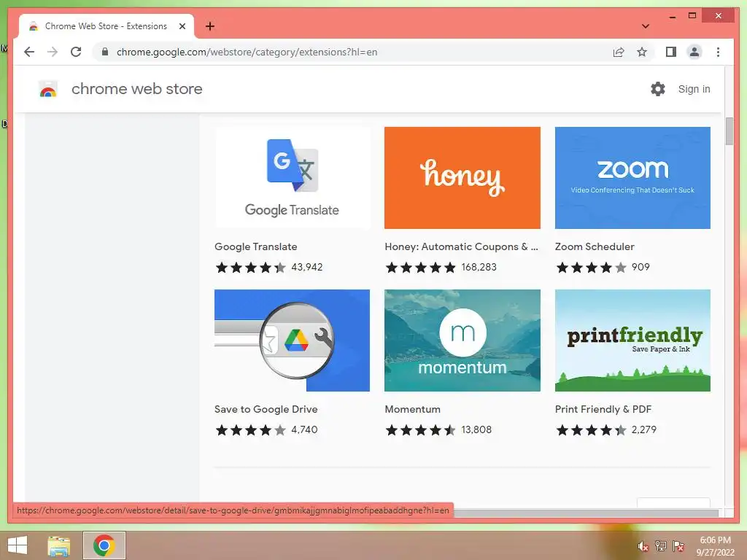Click the 168,283 review count
Screen dimensions: 747x560
coord(479,267)
